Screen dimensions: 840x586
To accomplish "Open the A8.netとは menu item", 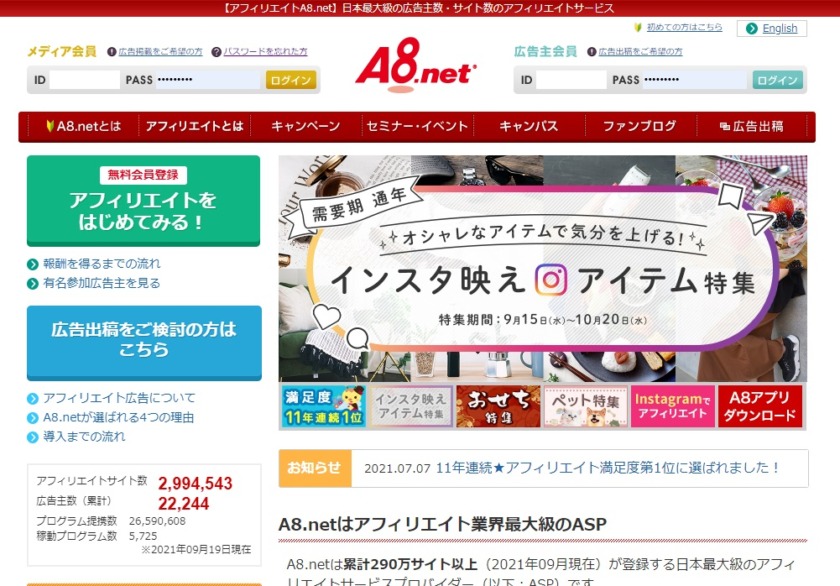I will [x=83, y=126].
